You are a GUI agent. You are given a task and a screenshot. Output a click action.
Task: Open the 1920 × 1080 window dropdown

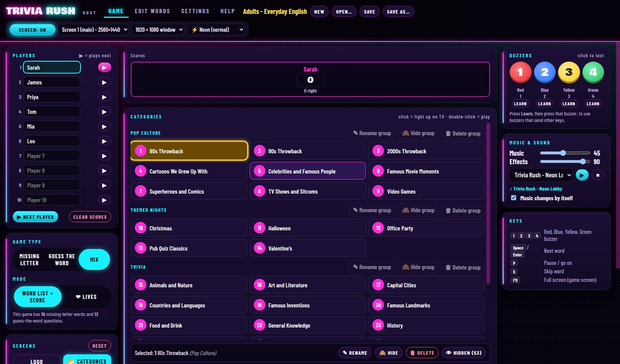158,30
